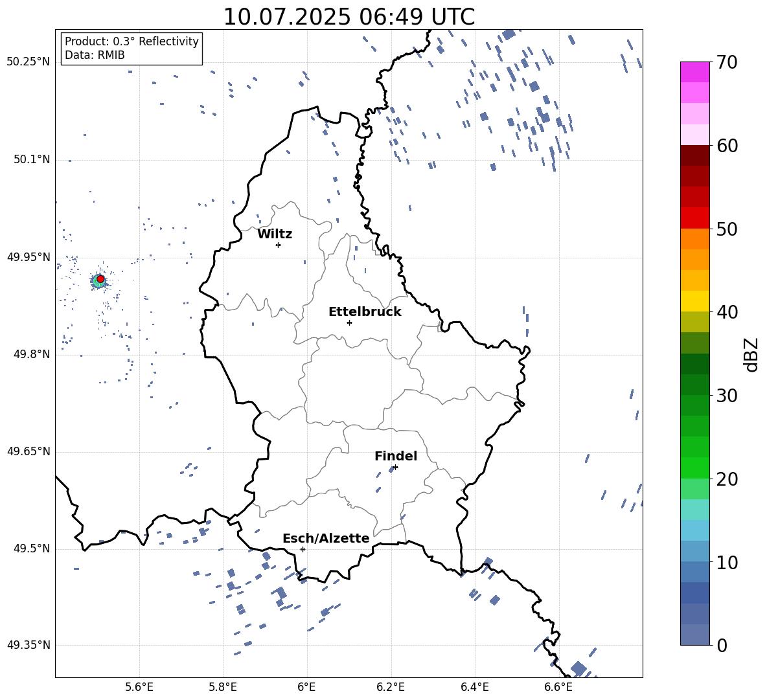
Task: Click the 40 colorbar tick label
Action: (727, 312)
